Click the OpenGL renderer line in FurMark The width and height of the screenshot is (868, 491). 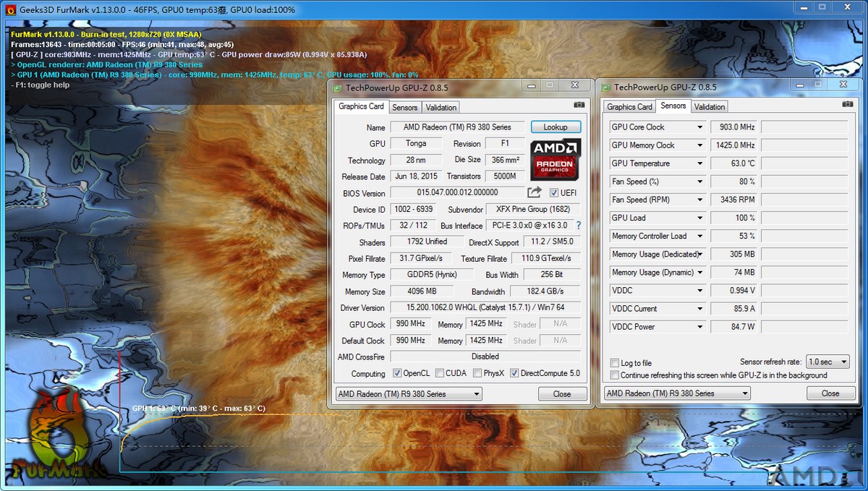pyautogui.click(x=107, y=64)
